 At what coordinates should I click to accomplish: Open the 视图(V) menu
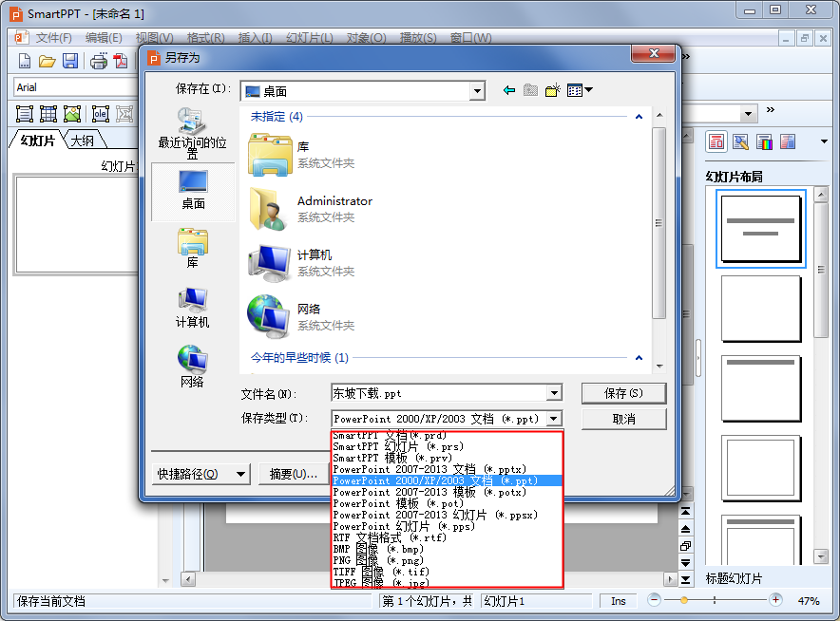click(x=154, y=38)
